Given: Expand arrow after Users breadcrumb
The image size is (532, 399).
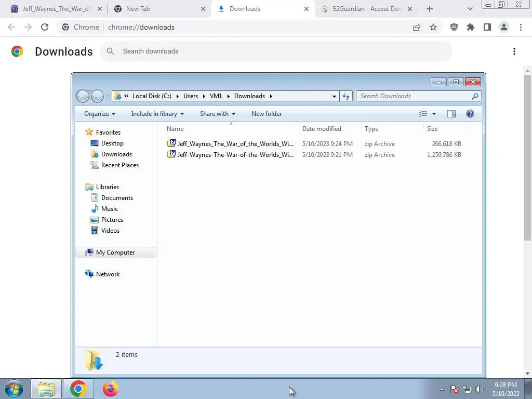Looking at the screenshot, I should [x=204, y=96].
